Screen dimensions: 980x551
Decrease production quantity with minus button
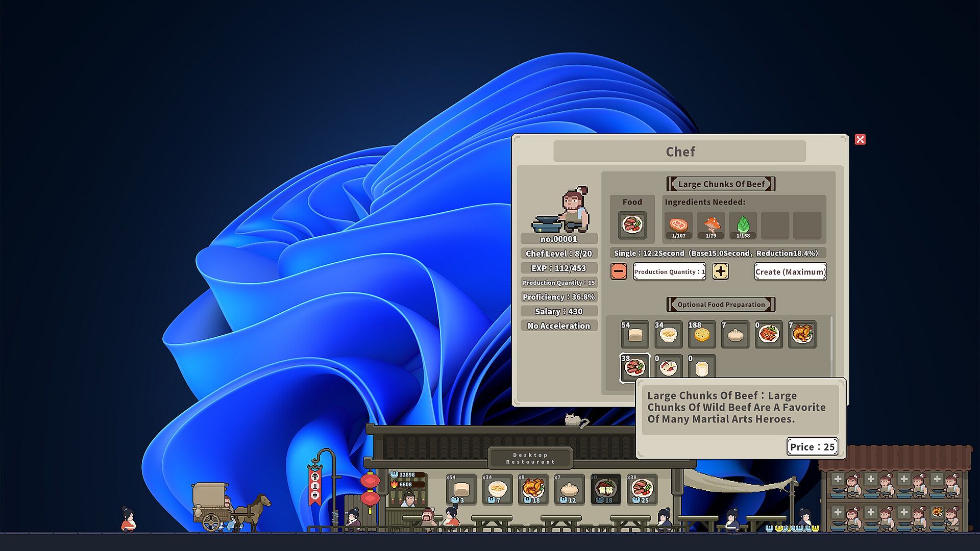pyautogui.click(x=619, y=271)
